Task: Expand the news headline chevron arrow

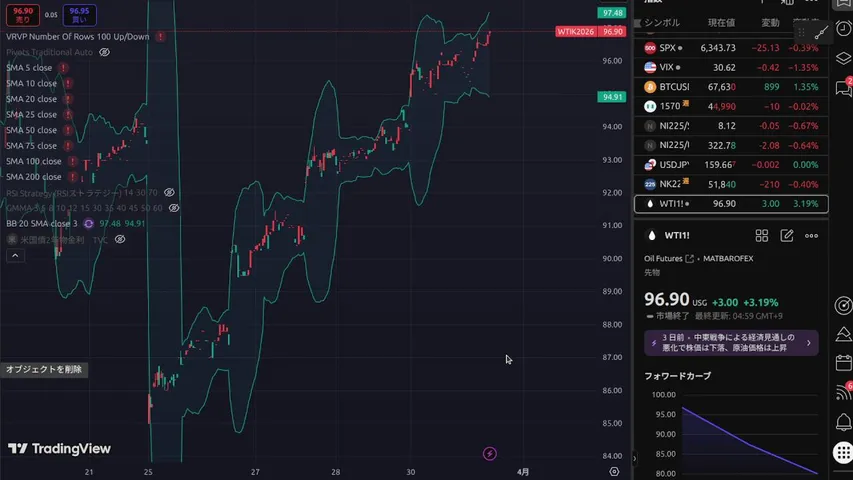Action: 808,343
